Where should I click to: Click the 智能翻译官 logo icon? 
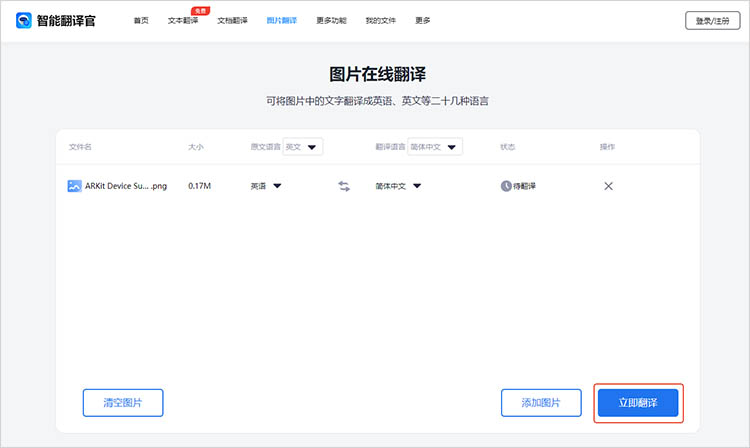(23, 21)
